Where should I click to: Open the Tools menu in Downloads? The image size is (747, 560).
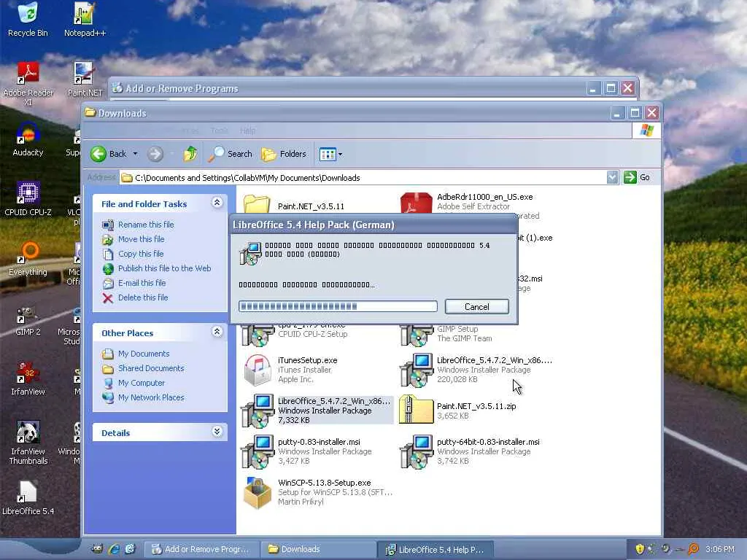[x=219, y=131]
